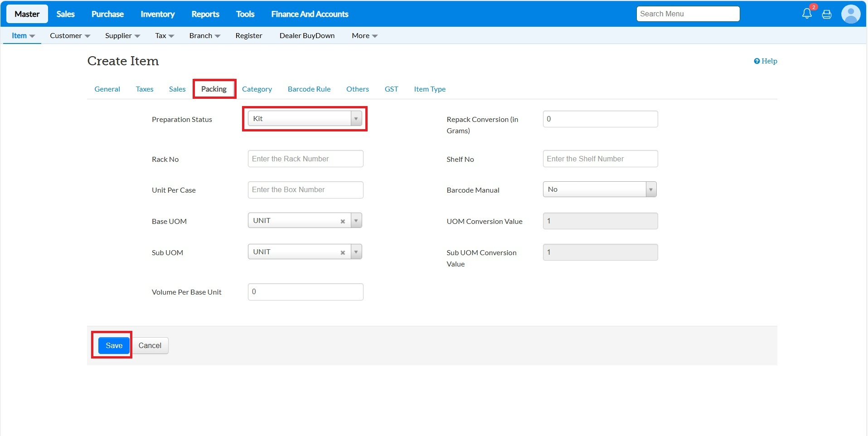868x436 pixels.
Task: Click the Help question mark link
Action: [x=765, y=61]
